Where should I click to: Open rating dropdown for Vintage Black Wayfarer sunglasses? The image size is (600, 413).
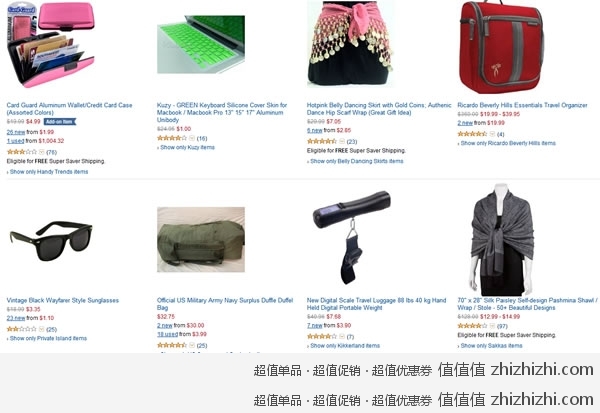pos(42,329)
